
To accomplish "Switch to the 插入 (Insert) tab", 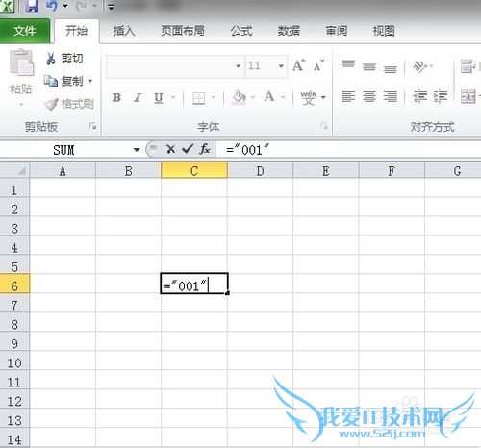I will (124, 31).
